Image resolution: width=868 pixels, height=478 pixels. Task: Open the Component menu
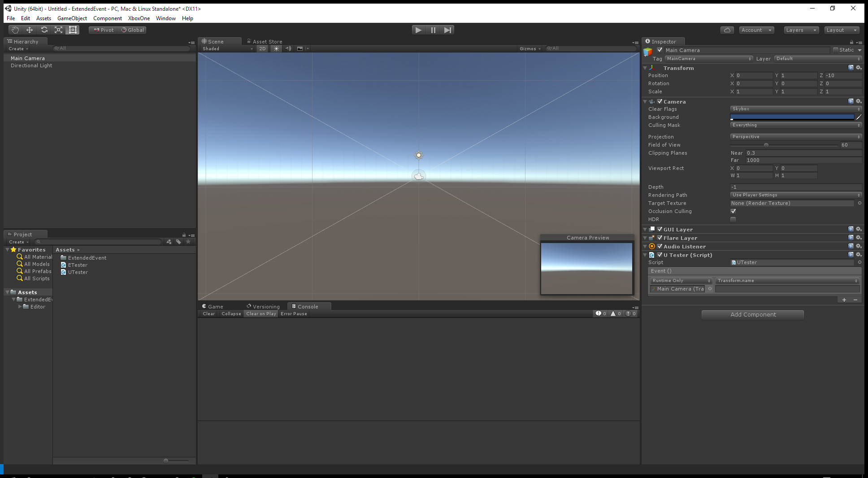(x=108, y=18)
